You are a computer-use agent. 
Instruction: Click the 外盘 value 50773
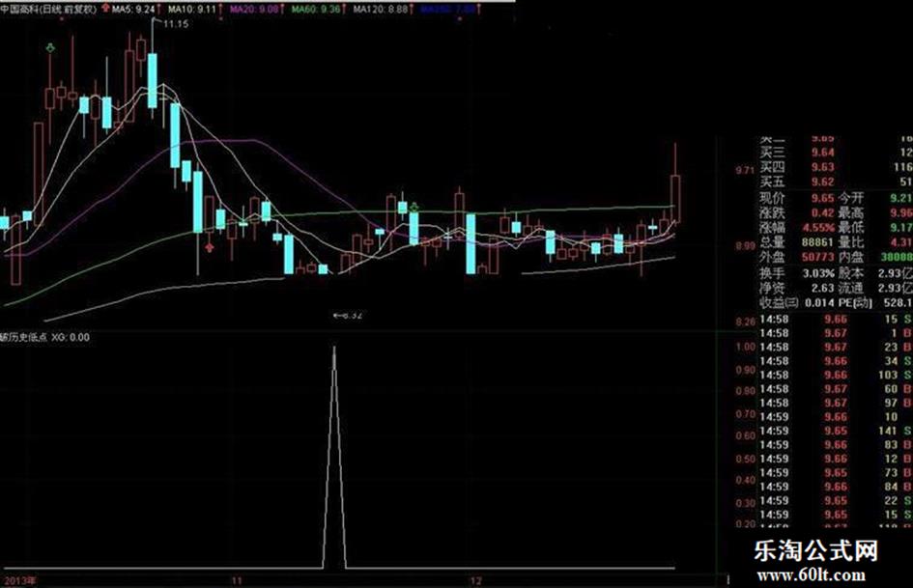pos(817,257)
